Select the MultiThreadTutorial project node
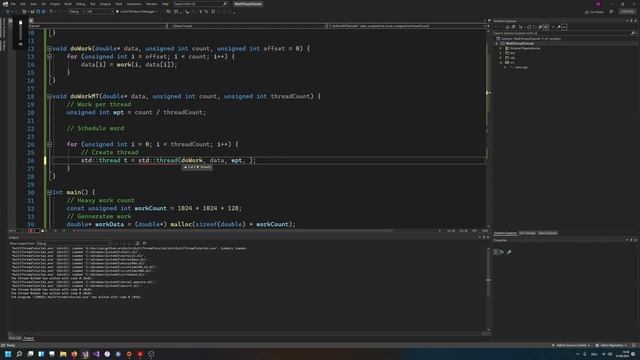This screenshot has width=640, height=360. click(520, 43)
